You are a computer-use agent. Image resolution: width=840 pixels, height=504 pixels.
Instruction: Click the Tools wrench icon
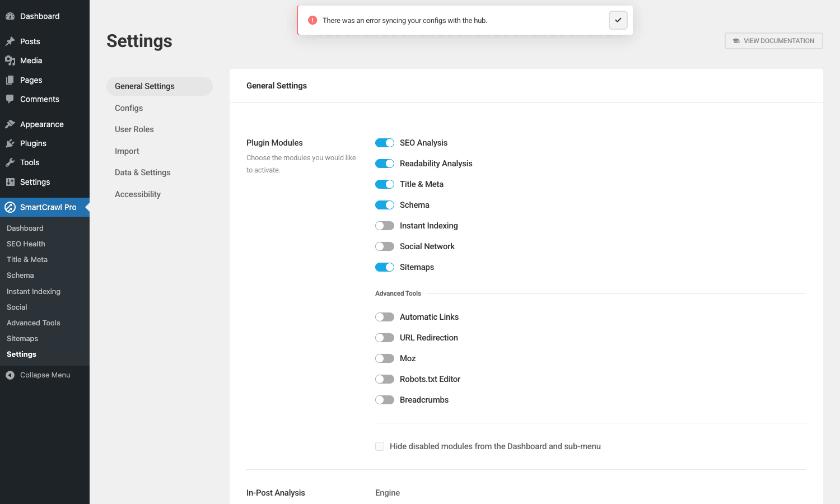[10, 162]
